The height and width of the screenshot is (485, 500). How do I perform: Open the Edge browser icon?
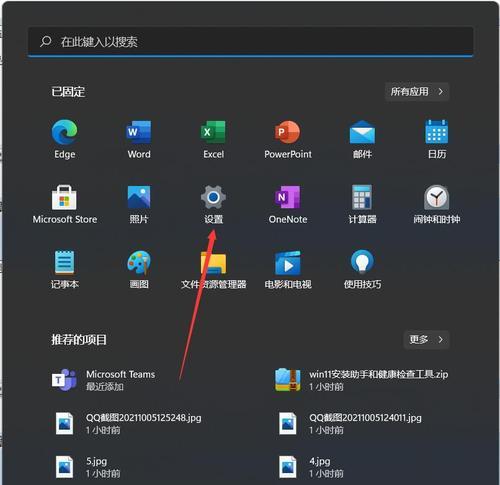[x=64, y=132]
